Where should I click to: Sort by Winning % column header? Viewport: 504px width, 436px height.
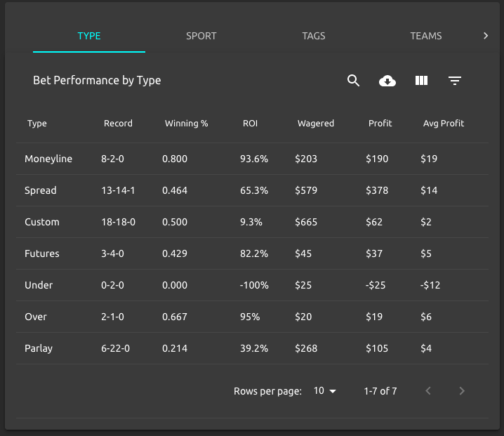pyautogui.click(x=186, y=124)
